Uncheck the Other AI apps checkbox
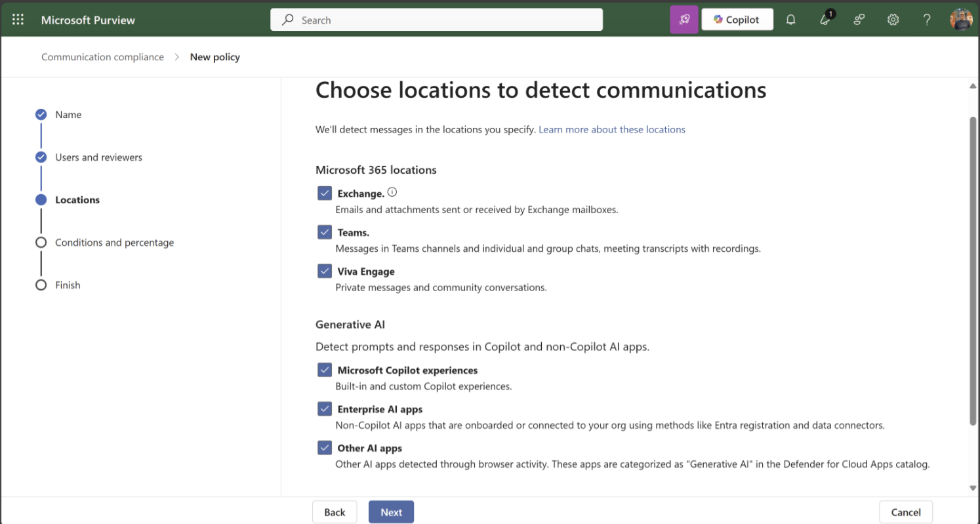This screenshot has height=524, width=980. (x=325, y=448)
